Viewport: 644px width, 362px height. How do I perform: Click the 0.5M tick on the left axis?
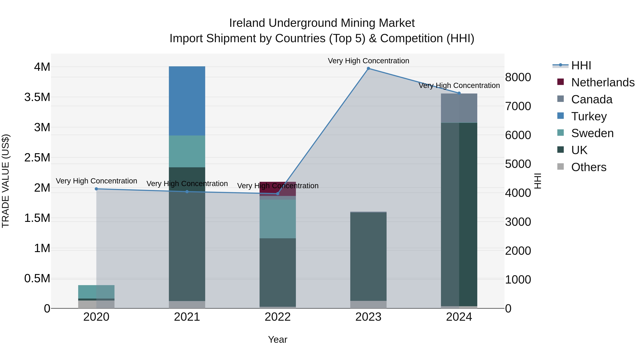(x=37, y=279)
